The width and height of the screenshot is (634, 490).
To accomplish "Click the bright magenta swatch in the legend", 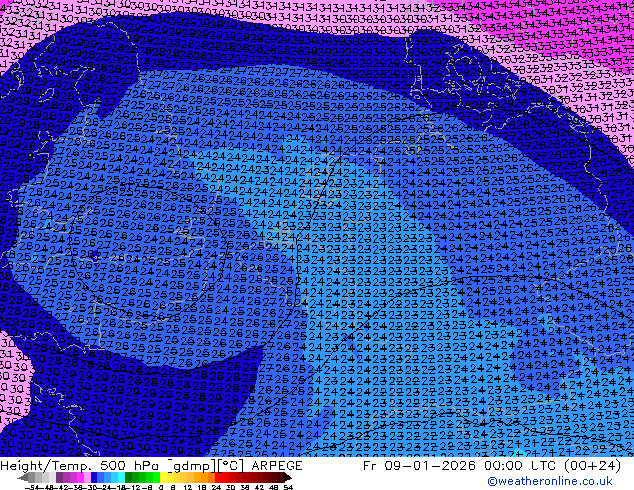I will click(80, 478).
